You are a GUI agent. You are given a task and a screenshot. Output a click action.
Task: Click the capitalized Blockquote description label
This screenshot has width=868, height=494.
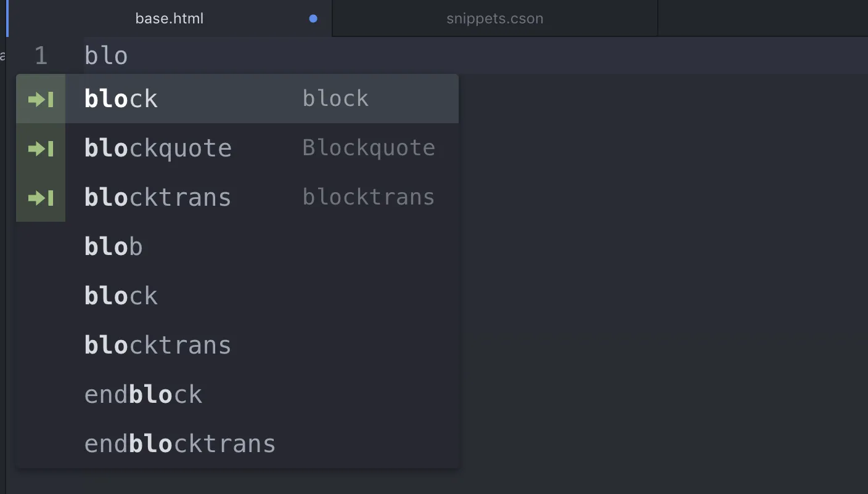coord(369,148)
